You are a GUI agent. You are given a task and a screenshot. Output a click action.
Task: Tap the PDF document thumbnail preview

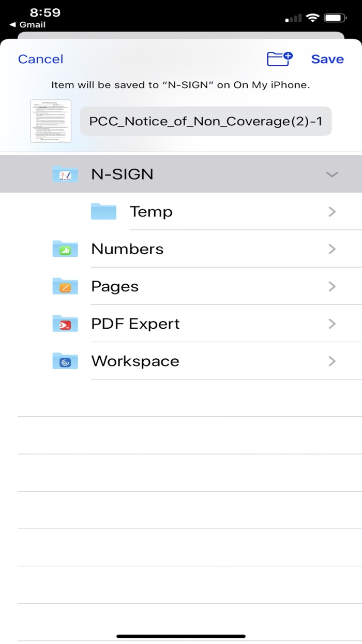pos(51,121)
